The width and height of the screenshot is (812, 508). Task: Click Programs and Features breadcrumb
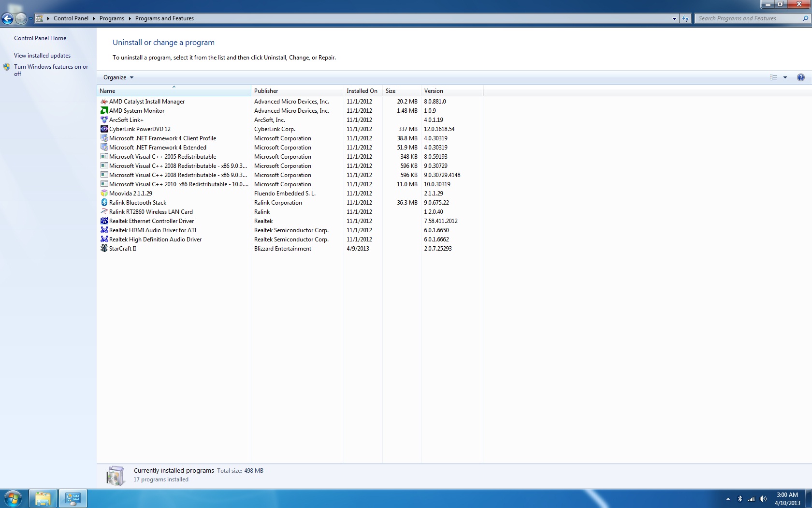click(164, 18)
